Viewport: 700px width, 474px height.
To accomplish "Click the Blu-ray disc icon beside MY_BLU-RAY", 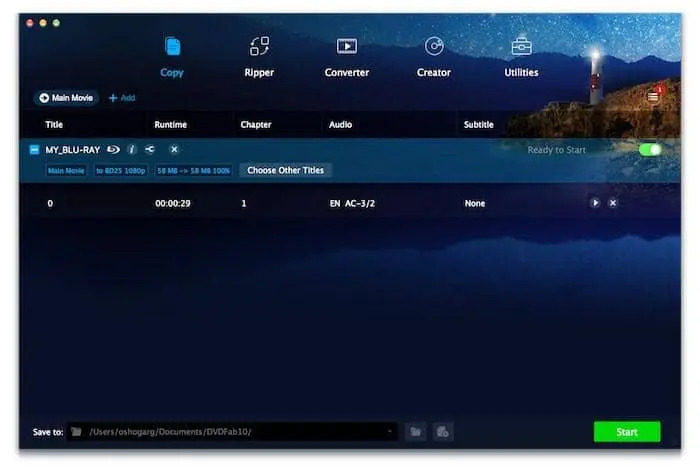I will (x=113, y=149).
